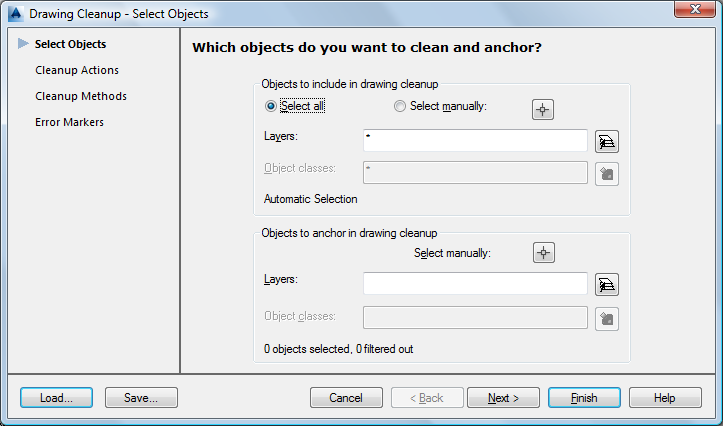
Task: Click the Save... button
Action: click(x=141, y=398)
